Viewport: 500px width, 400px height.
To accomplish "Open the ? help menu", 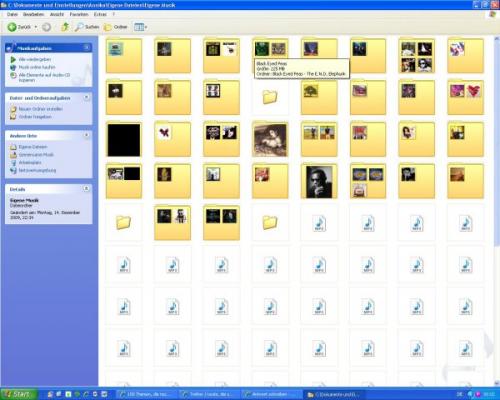I will pyautogui.click(x=114, y=14).
